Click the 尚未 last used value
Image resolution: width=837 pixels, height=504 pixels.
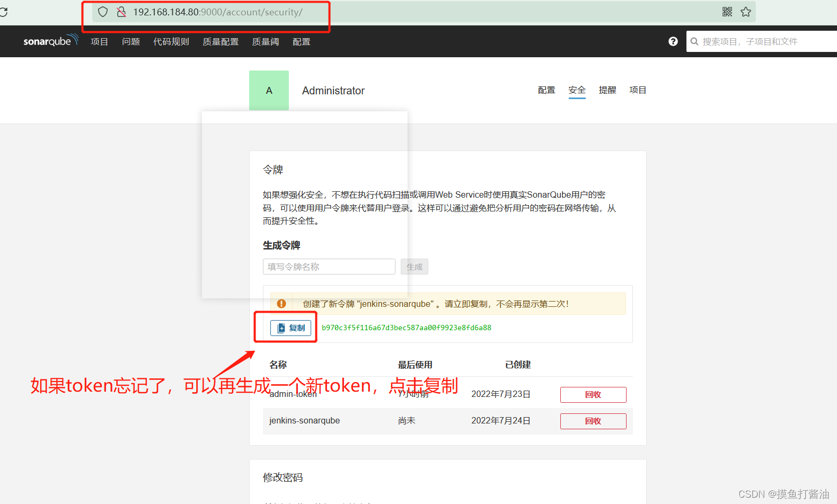click(x=407, y=420)
